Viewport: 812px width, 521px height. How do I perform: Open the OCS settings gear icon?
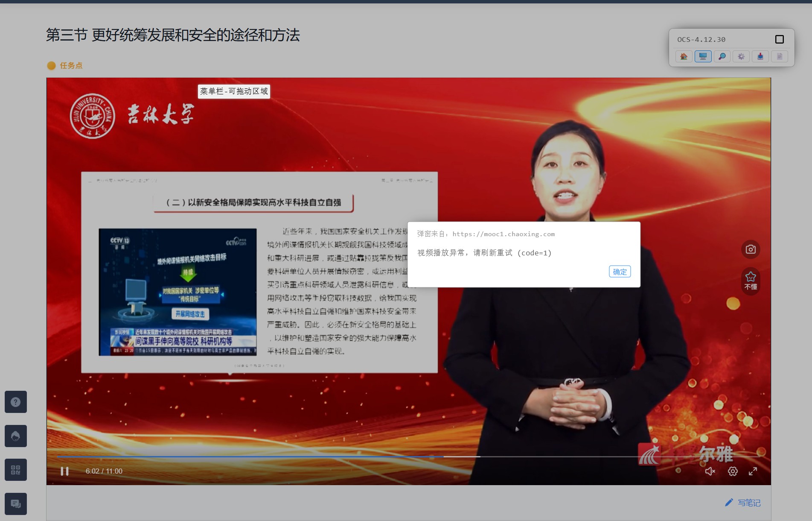741,56
